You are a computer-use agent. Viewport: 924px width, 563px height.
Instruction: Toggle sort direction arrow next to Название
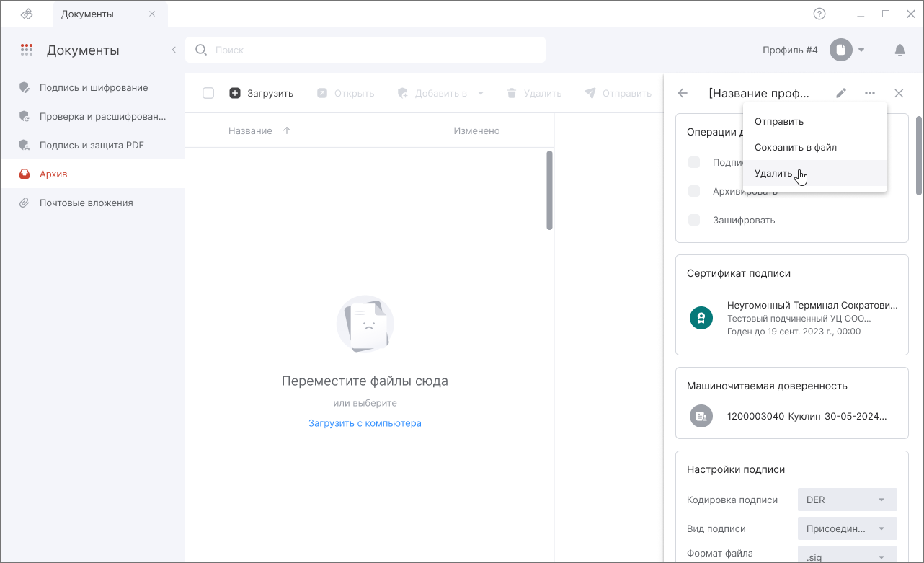click(287, 130)
